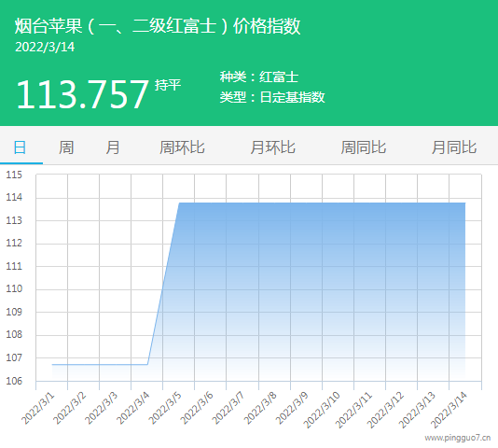Switch to the 周 weekly tab
498x448 pixels.
click(x=66, y=147)
